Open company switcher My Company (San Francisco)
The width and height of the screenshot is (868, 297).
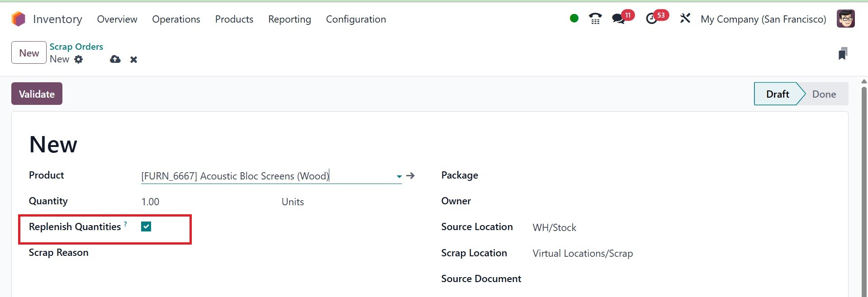coord(763,19)
